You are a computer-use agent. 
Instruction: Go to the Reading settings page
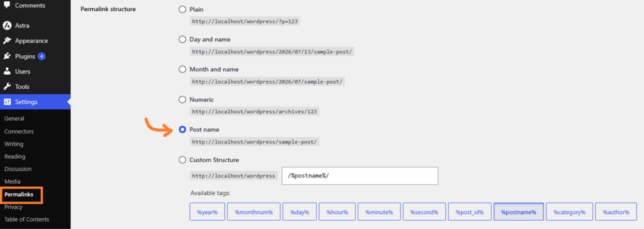pos(15,157)
